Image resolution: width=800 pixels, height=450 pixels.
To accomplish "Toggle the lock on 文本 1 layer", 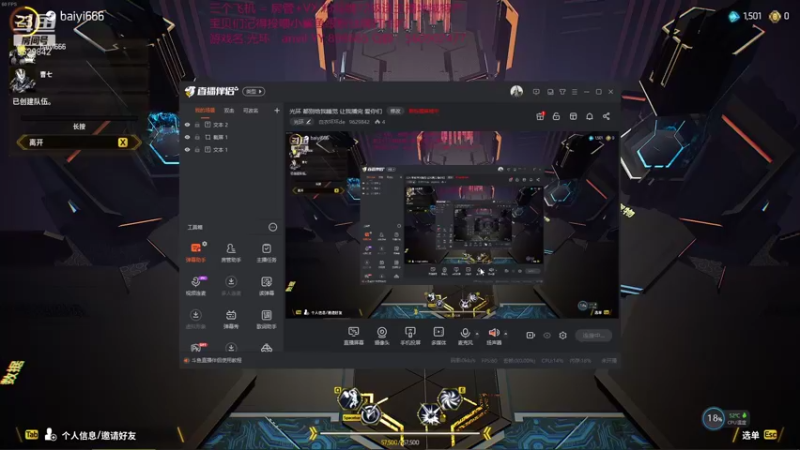I will 197,149.
